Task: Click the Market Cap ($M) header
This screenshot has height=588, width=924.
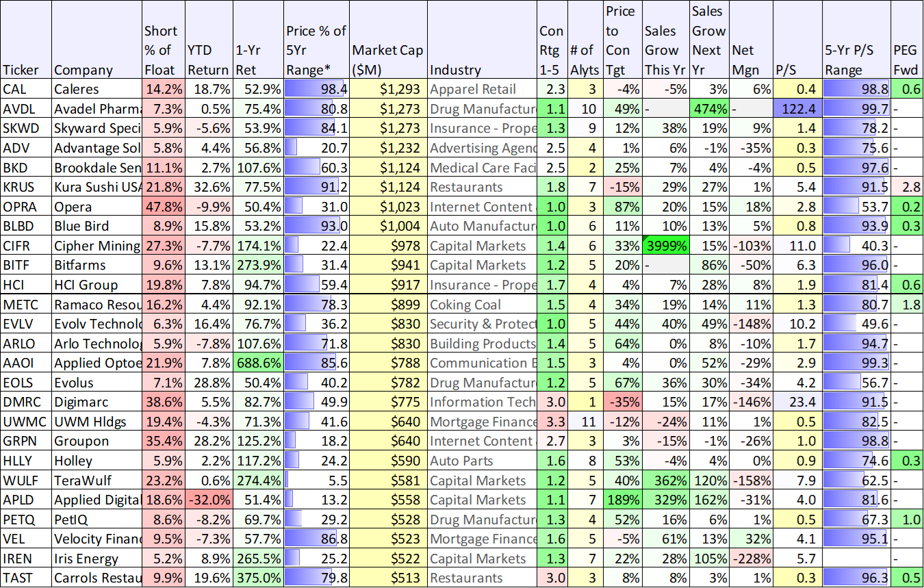Action: pos(388,40)
